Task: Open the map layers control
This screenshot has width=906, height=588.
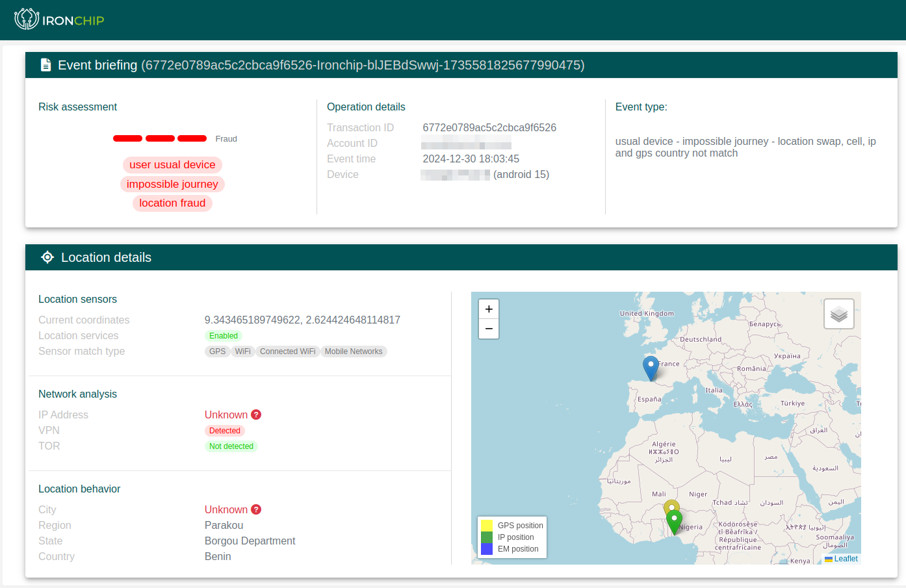Action: [838, 314]
